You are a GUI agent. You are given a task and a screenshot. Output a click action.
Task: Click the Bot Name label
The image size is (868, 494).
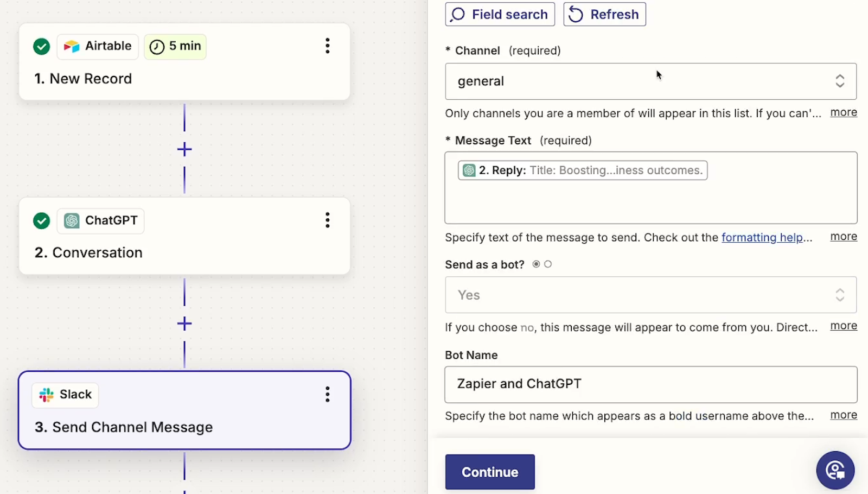point(471,355)
